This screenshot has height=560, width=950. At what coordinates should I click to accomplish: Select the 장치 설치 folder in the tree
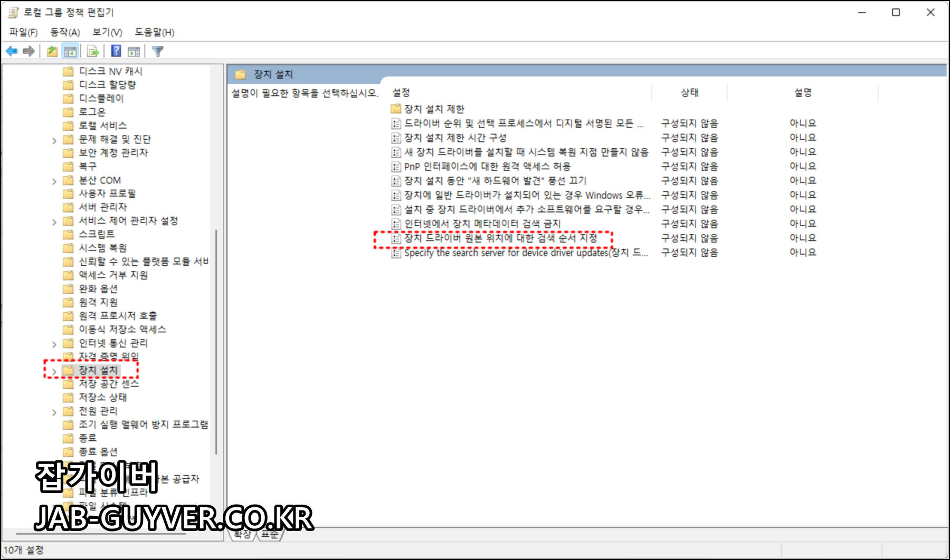97,370
